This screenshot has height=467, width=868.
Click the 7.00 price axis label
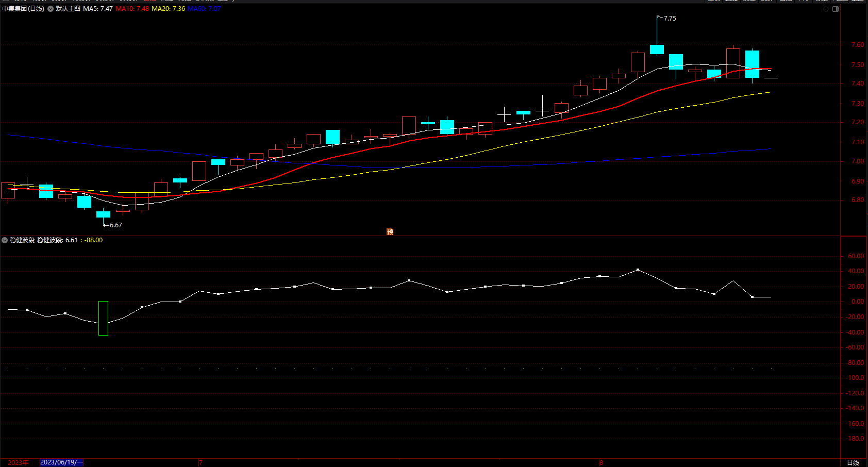pos(858,161)
